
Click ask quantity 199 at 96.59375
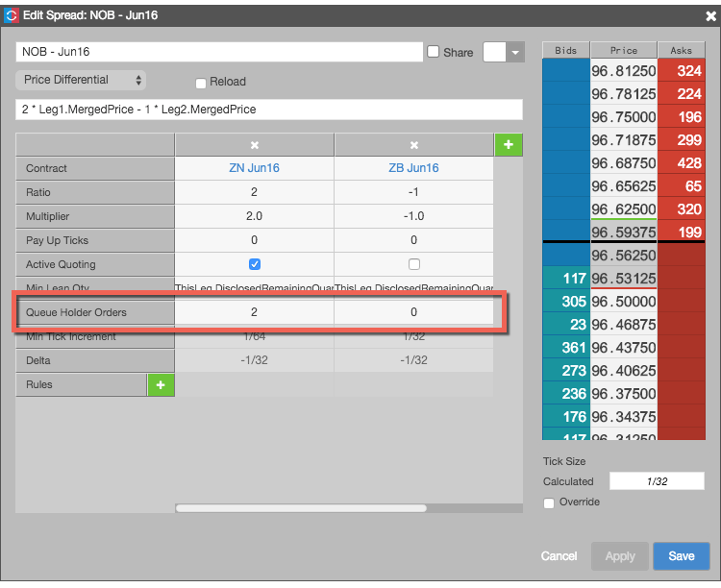pyautogui.click(x=682, y=233)
